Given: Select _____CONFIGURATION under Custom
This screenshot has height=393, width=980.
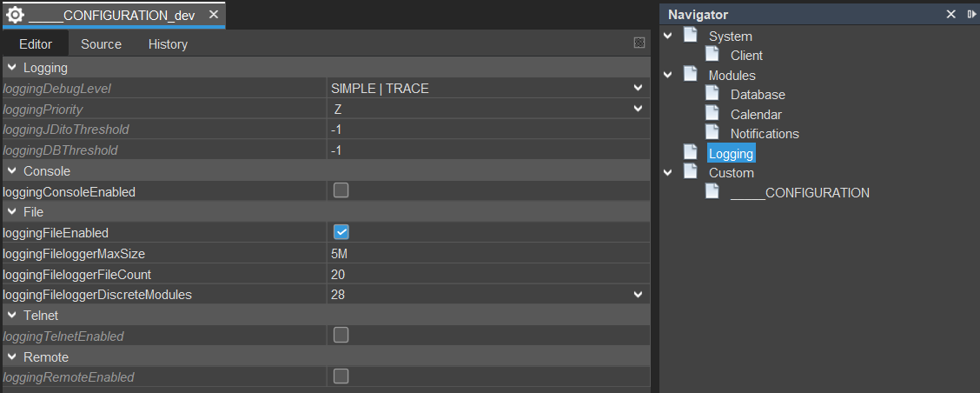Looking at the screenshot, I should click(x=799, y=193).
